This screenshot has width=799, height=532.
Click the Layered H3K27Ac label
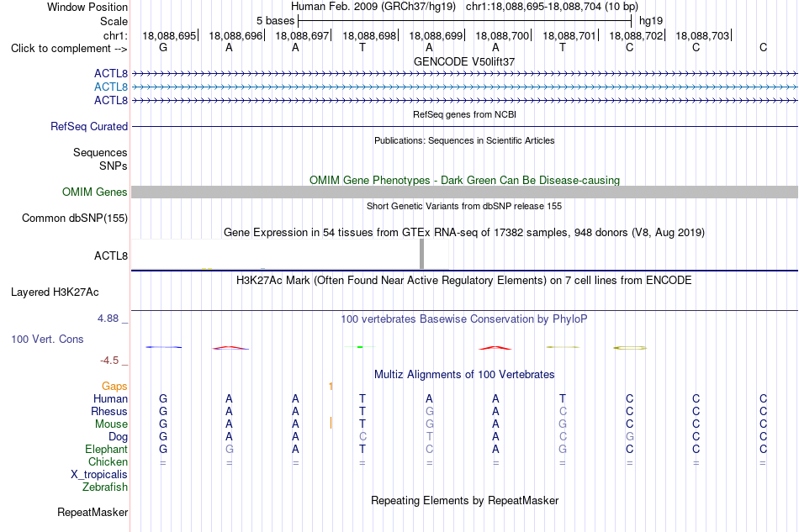click(x=55, y=292)
